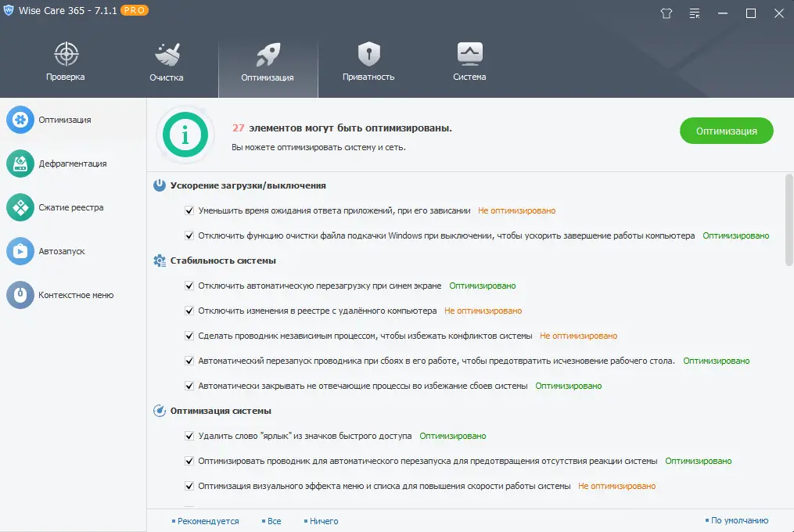Open the Проверка (checkup) section icon
Screen dimensions: 794x532
(x=65, y=55)
